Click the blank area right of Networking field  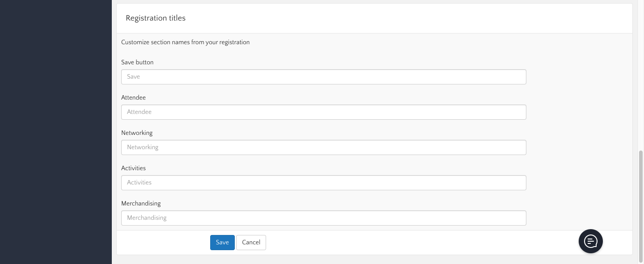577,147
